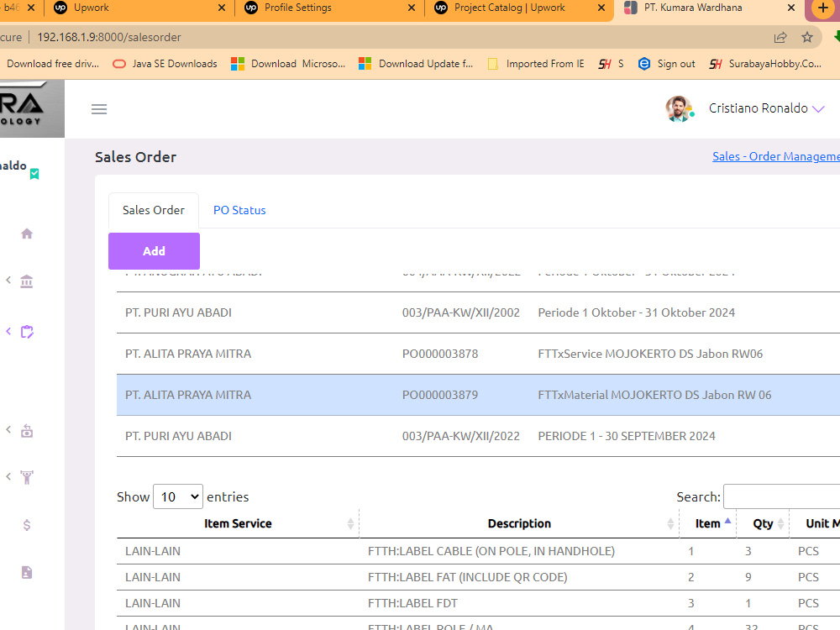
Task: Open the document report sidebar icon
Action: pos(27,573)
